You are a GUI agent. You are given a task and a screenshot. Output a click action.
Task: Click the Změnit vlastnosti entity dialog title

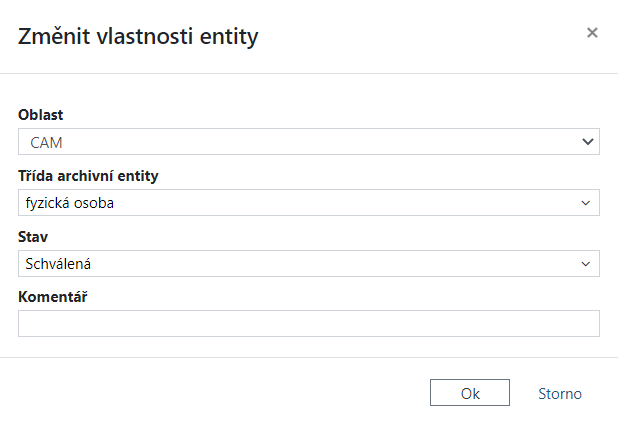click(139, 37)
